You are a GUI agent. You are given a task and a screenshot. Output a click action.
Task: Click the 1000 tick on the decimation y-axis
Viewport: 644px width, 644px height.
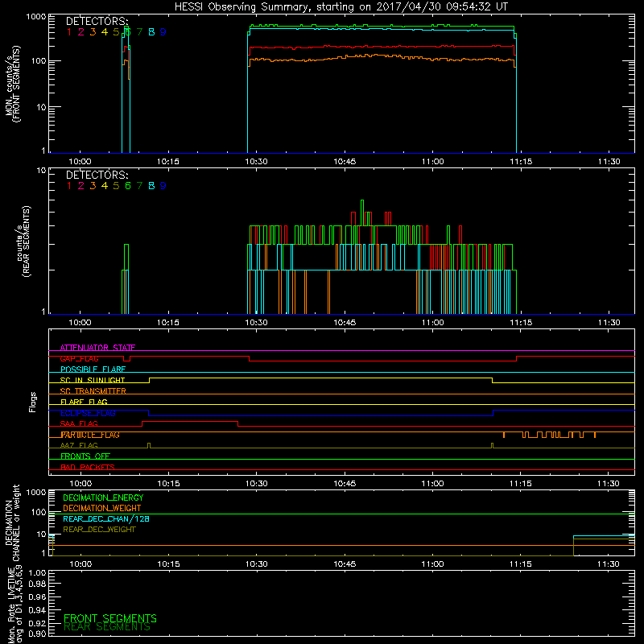point(36,493)
